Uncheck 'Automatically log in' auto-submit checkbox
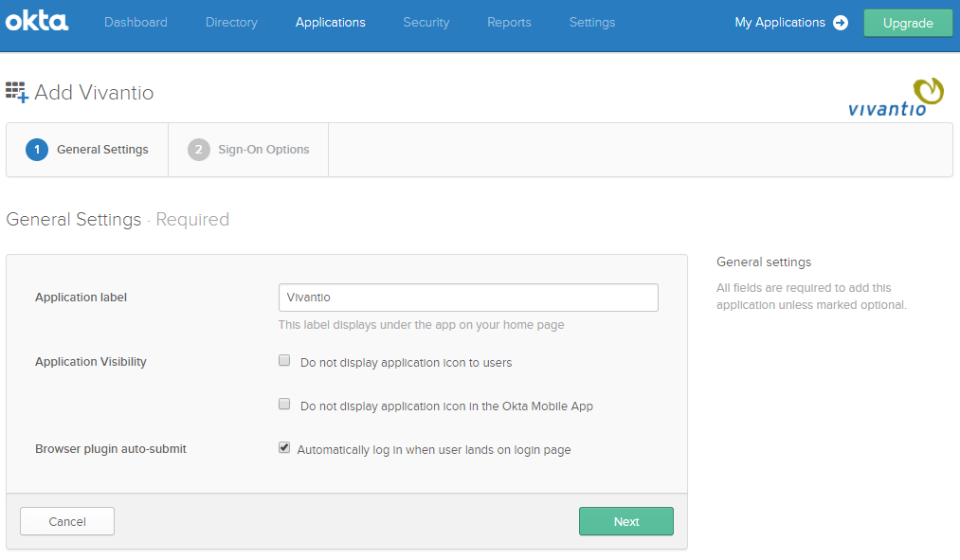The width and height of the screenshot is (960, 560). (284, 447)
